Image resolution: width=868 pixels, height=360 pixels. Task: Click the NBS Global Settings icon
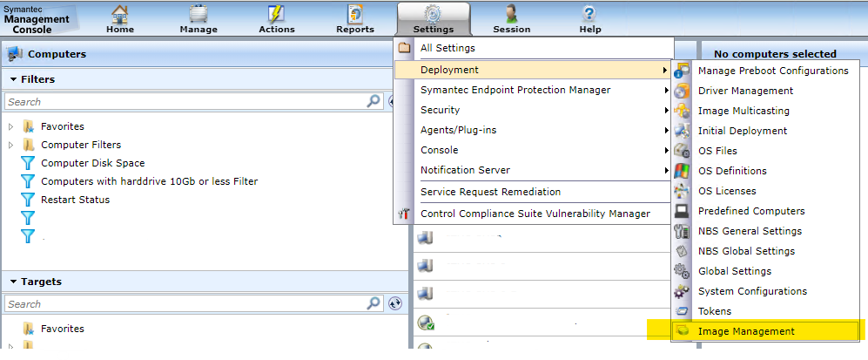click(682, 251)
